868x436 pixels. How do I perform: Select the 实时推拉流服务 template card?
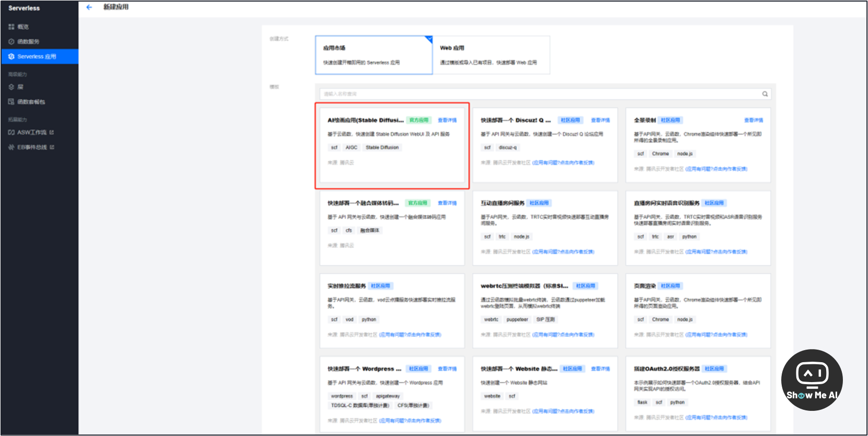point(392,311)
